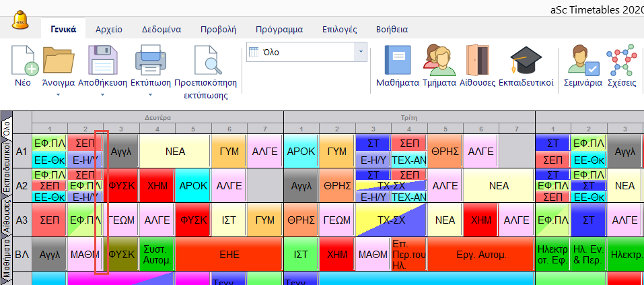
Task: Open the Τμήματα classes icon
Action: pos(439,62)
